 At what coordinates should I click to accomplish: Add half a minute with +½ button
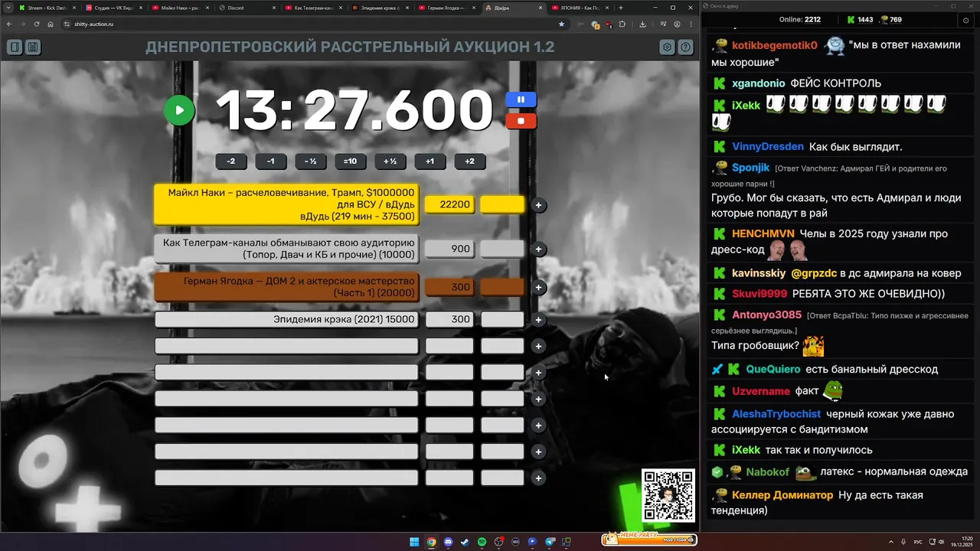click(x=390, y=161)
